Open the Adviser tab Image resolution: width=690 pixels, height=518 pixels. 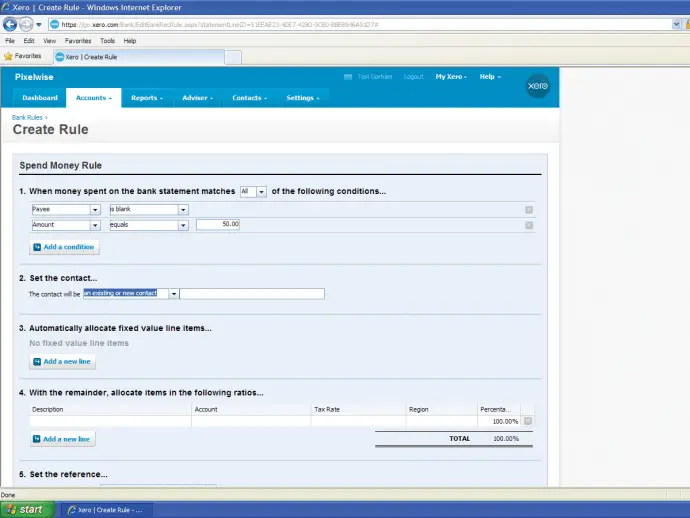point(197,98)
